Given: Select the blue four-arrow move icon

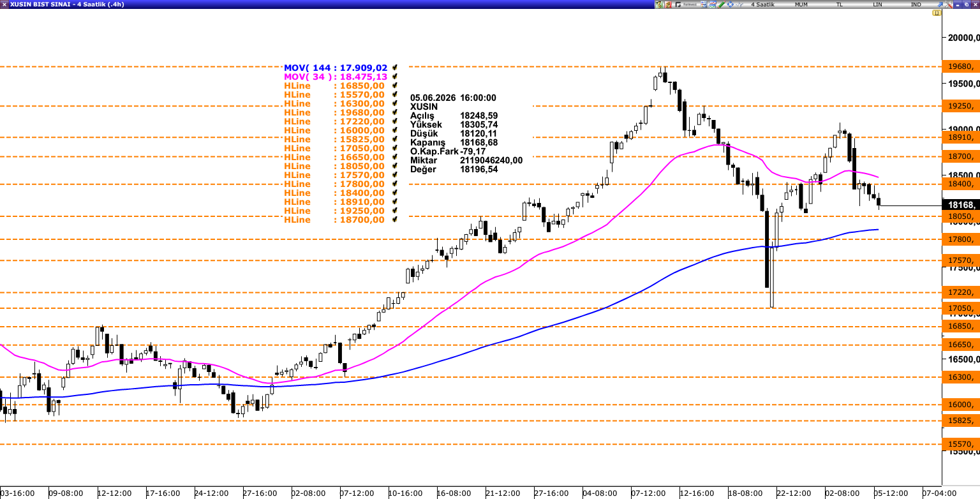Looking at the screenshot, I should (730, 4).
